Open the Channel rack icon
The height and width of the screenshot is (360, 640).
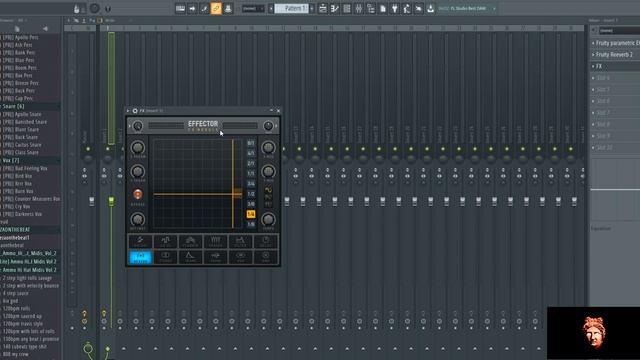tap(347, 8)
